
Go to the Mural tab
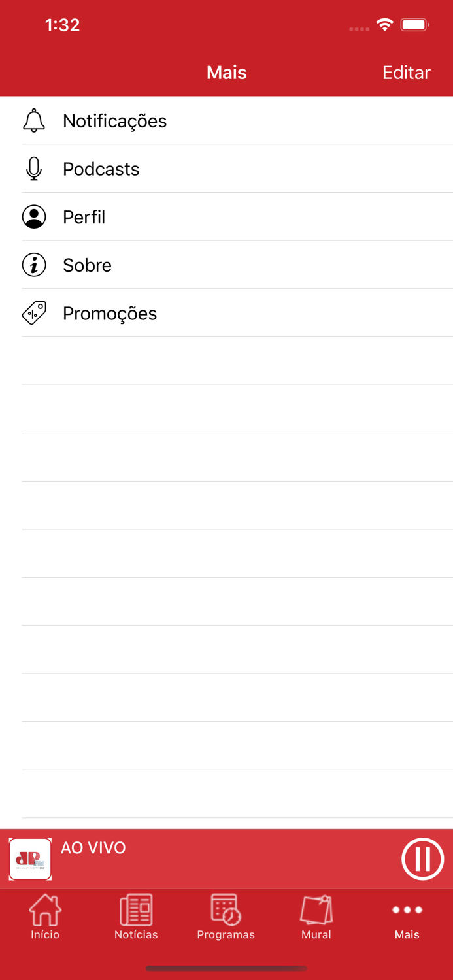point(316,917)
